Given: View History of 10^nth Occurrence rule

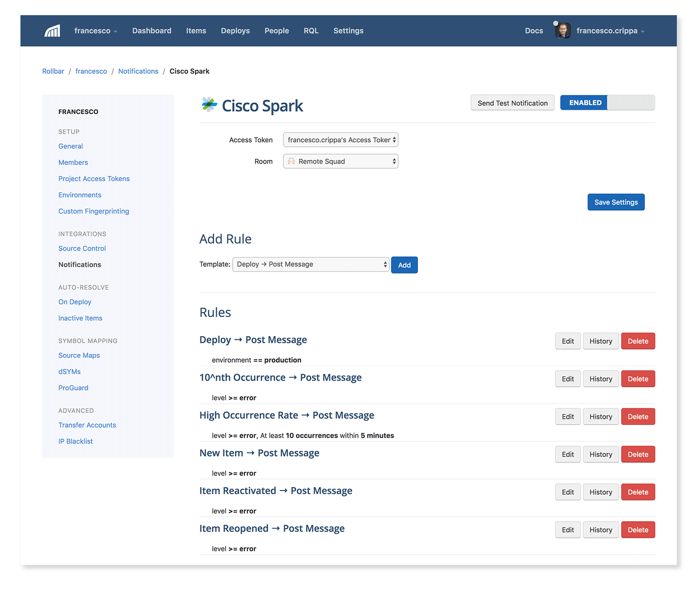Looking at the screenshot, I should 601,379.
